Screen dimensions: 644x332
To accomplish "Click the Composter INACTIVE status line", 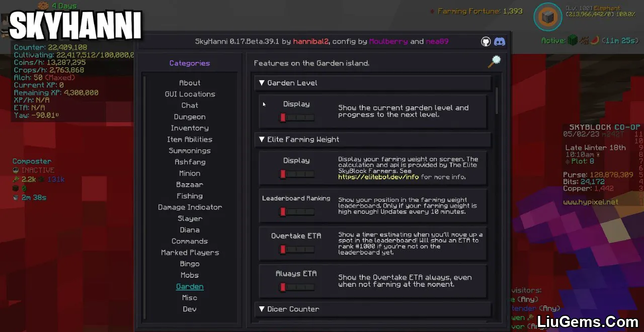I will [33, 171].
